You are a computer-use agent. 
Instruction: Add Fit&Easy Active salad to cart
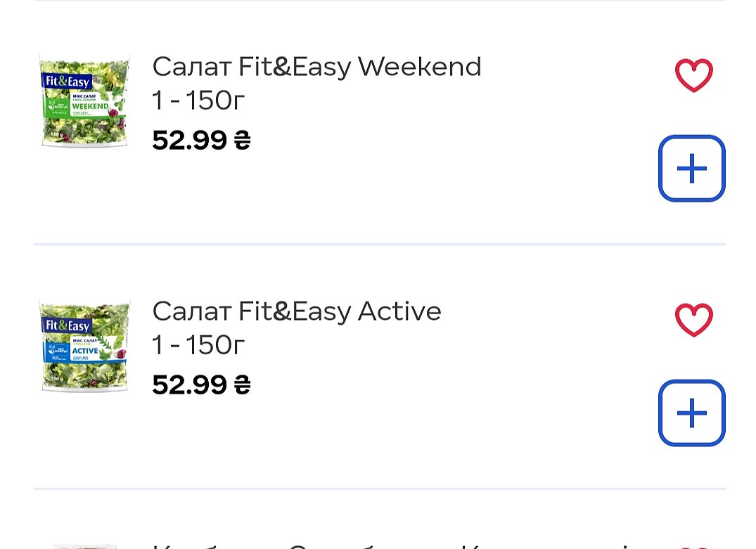[691, 413]
